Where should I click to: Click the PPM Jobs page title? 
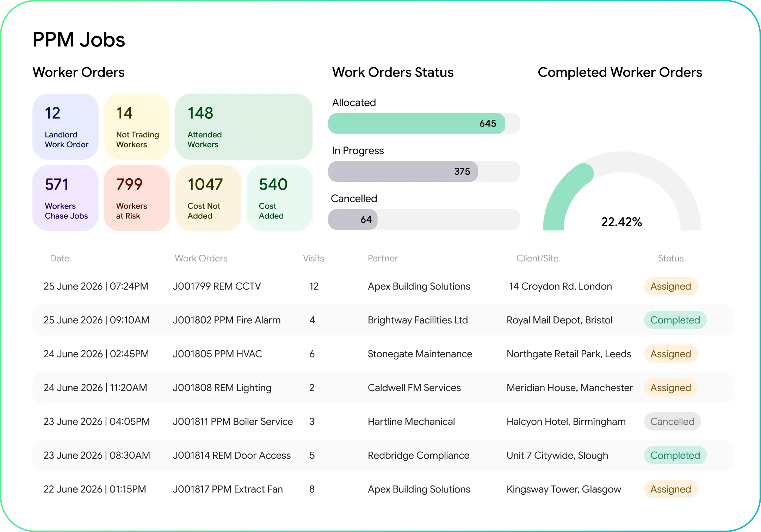point(79,39)
